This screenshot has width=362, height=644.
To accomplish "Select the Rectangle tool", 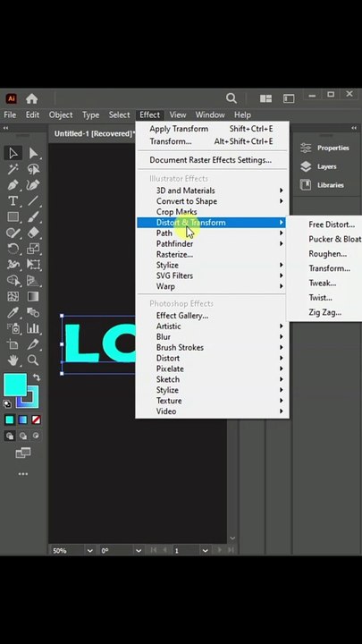I will (x=13, y=216).
